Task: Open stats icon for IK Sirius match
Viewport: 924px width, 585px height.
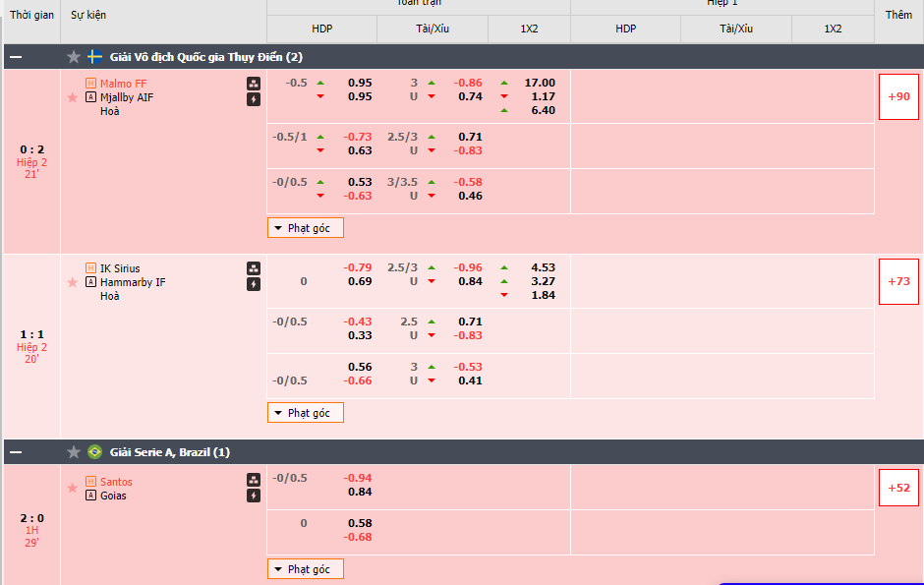Action: 254,268
